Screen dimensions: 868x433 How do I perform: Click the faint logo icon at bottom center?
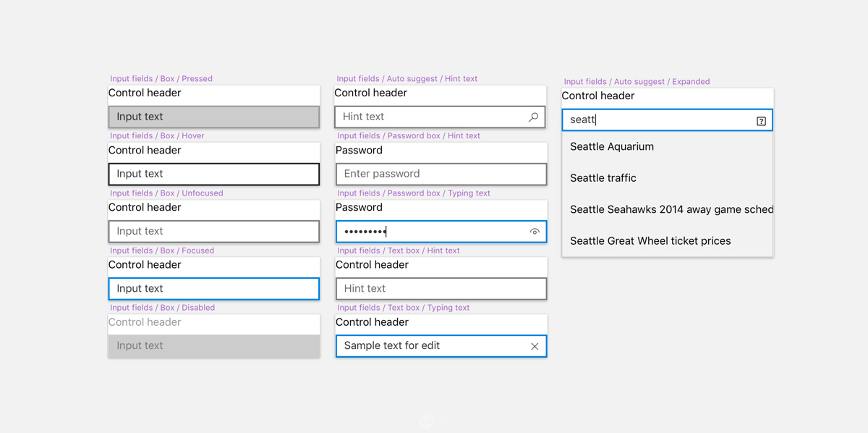coord(427,421)
